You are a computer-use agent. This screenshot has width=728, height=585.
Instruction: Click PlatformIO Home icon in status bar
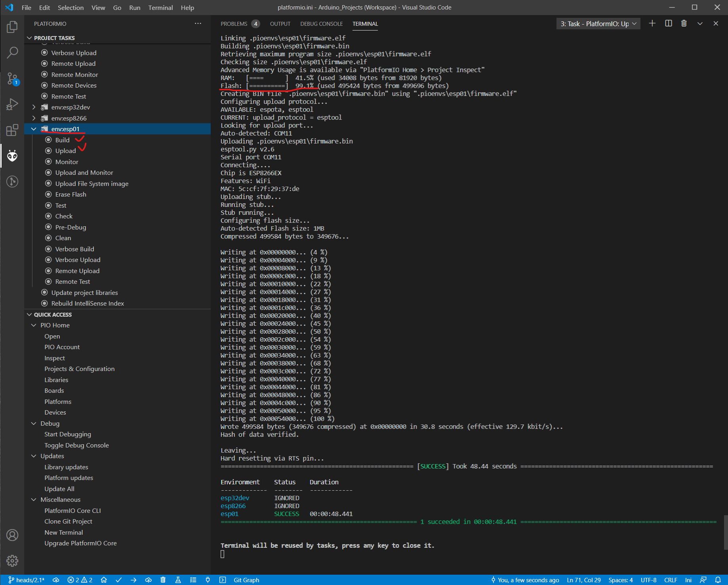[x=104, y=580]
